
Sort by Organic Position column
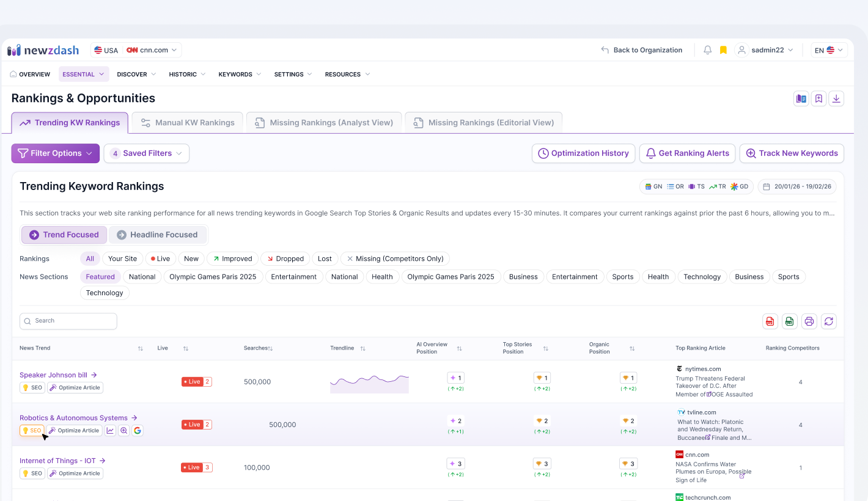(x=632, y=348)
